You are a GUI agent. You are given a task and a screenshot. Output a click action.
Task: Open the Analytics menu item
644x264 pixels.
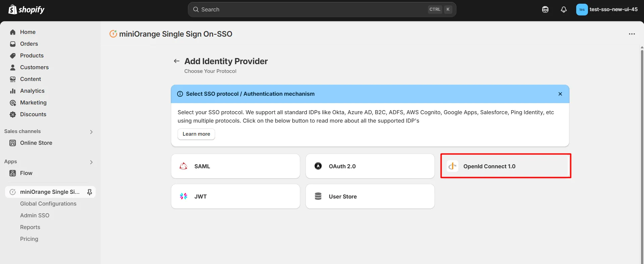point(50,91)
